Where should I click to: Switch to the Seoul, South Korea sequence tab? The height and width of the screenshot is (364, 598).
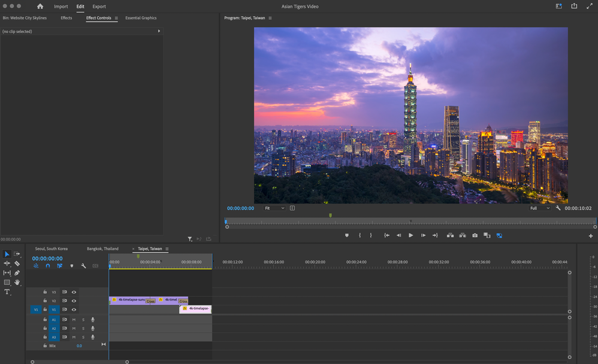52,249
